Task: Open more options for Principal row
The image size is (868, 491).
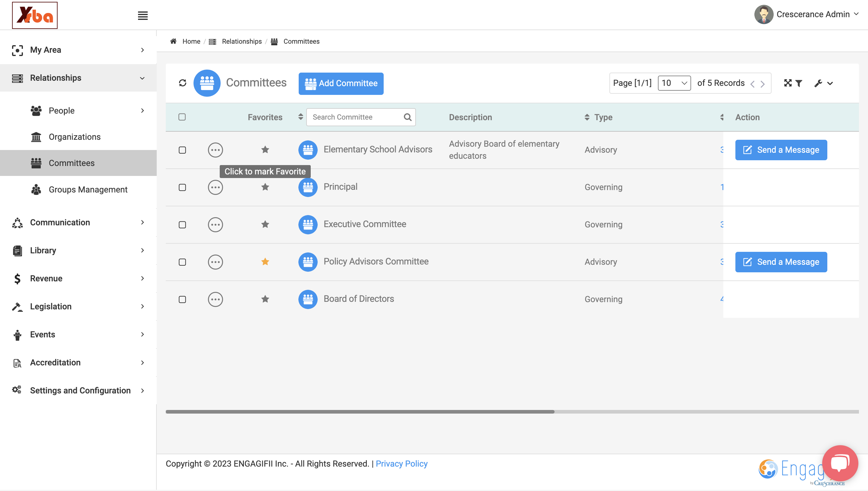Action: (215, 187)
